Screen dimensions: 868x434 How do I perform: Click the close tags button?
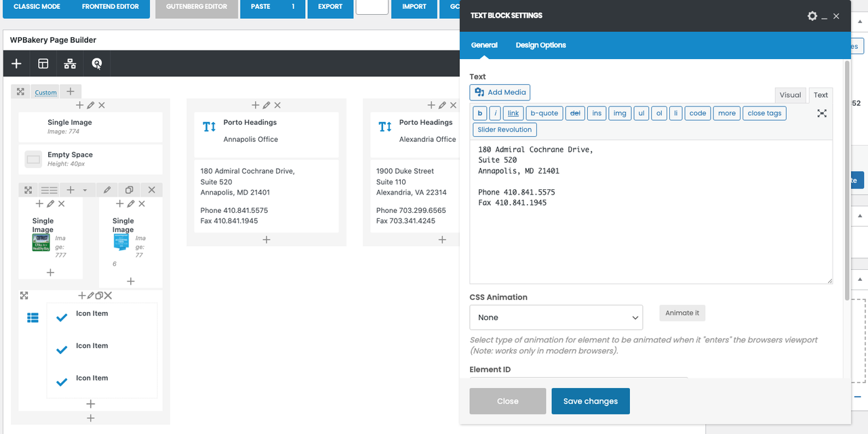point(765,113)
